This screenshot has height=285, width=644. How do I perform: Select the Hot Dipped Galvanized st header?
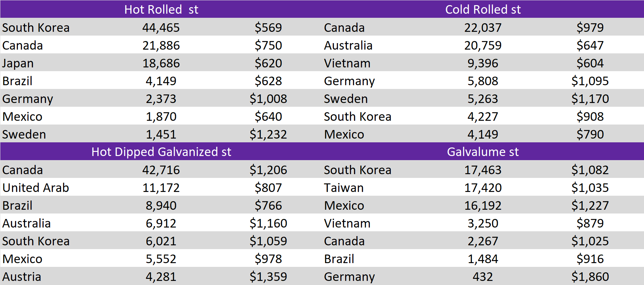tap(161, 152)
